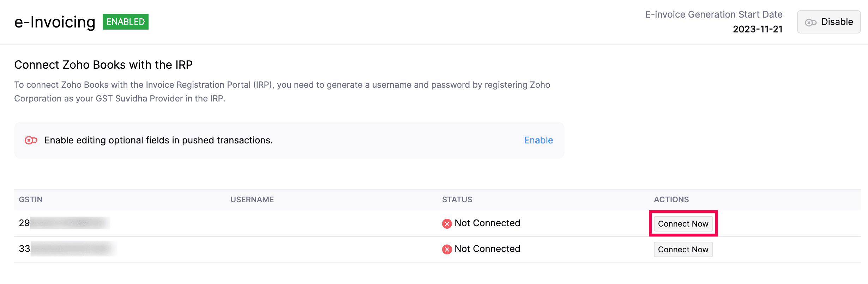This screenshot has height=284, width=868.
Task: Click the ACTIONS column header
Action: [671, 199]
